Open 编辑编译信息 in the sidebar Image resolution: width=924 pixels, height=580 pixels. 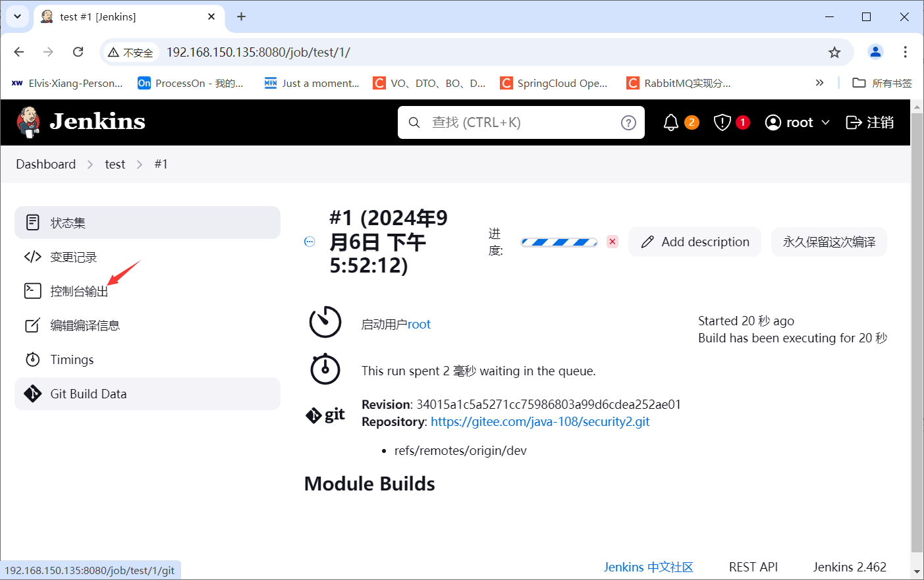tap(148, 325)
